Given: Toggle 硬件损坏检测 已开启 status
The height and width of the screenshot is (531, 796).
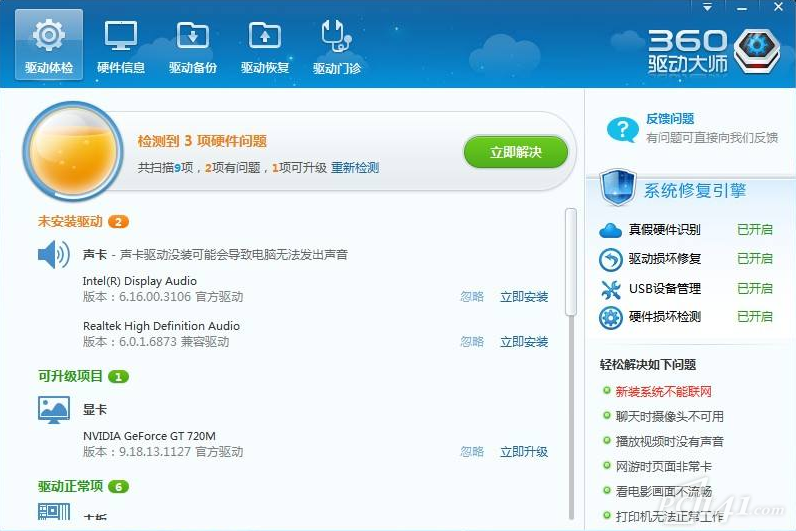Looking at the screenshot, I should [x=754, y=317].
